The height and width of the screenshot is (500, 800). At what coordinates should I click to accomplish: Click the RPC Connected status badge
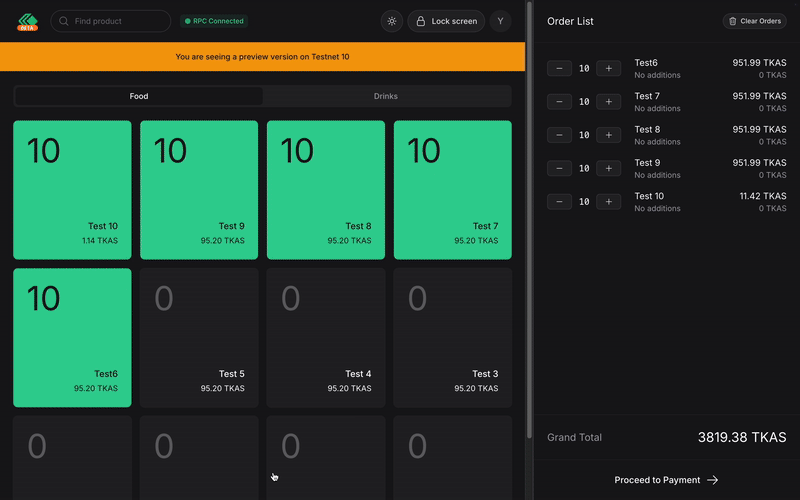[x=213, y=21]
